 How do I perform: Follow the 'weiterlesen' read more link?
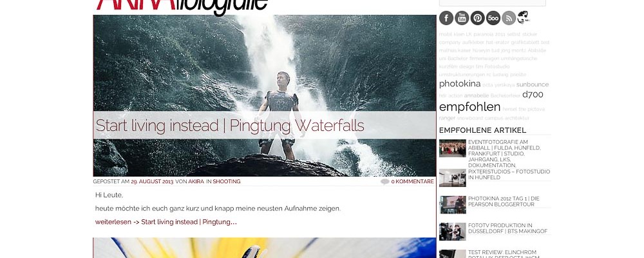166,222
